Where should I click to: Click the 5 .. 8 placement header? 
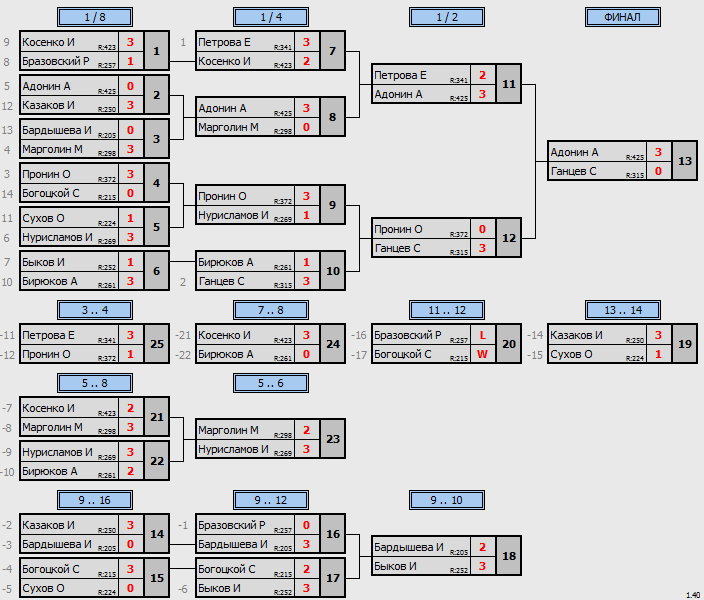pos(95,383)
